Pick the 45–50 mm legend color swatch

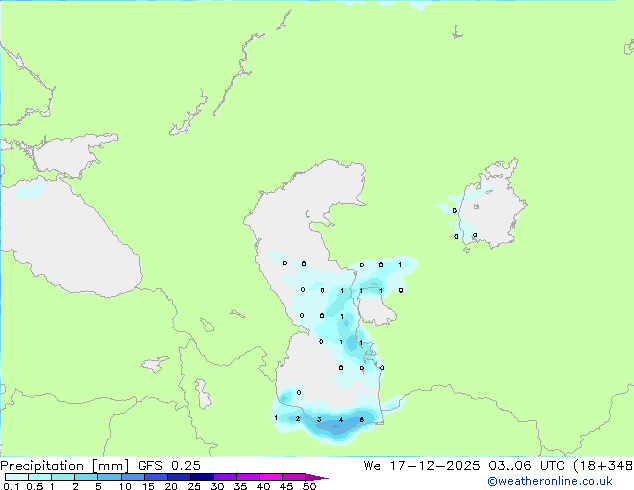point(294,477)
